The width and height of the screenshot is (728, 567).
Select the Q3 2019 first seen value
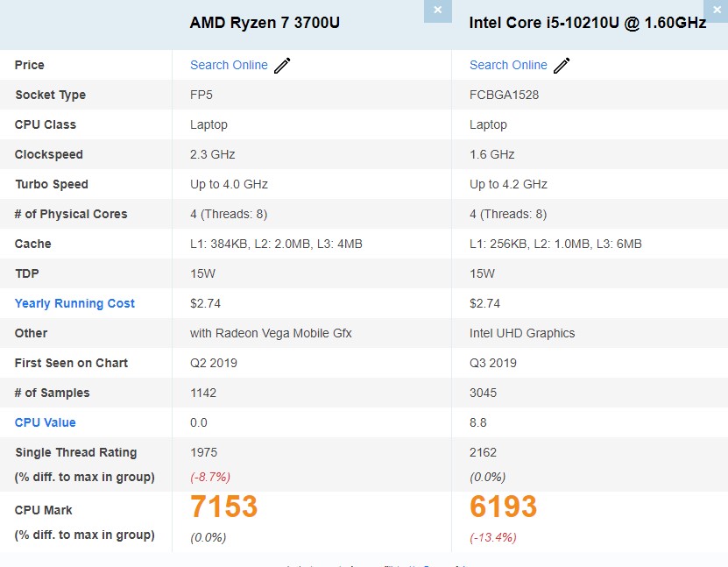pos(493,363)
